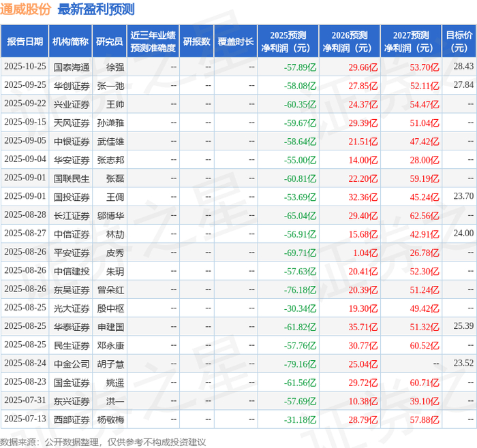This screenshot has width=477, height=448.
Task: Click analyst name 张一弛
Action: [110, 86]
